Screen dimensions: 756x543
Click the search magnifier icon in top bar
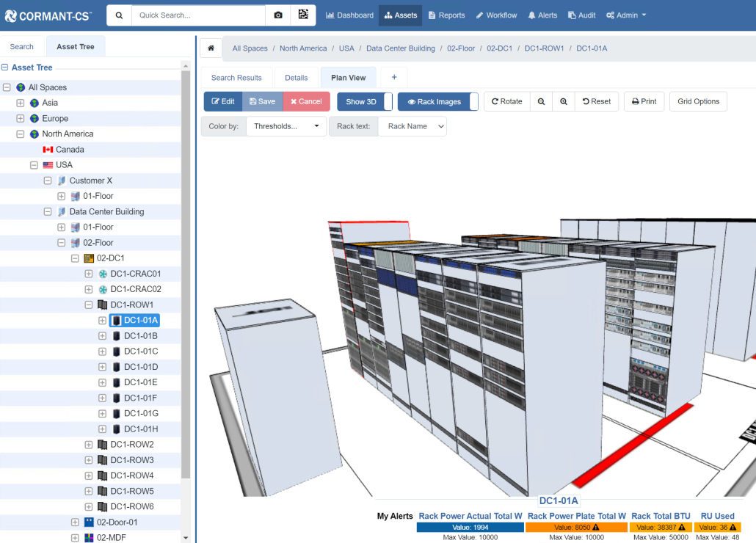coord(120,15)
